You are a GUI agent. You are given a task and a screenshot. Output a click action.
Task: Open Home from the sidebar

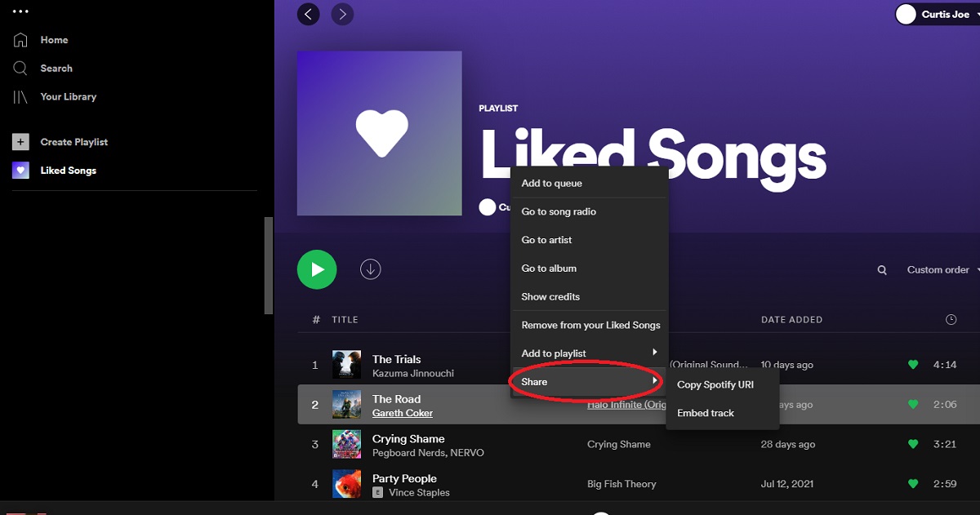click(x=55, y=40)
